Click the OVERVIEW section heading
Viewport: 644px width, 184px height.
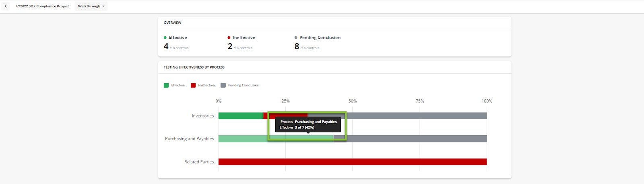172,23
